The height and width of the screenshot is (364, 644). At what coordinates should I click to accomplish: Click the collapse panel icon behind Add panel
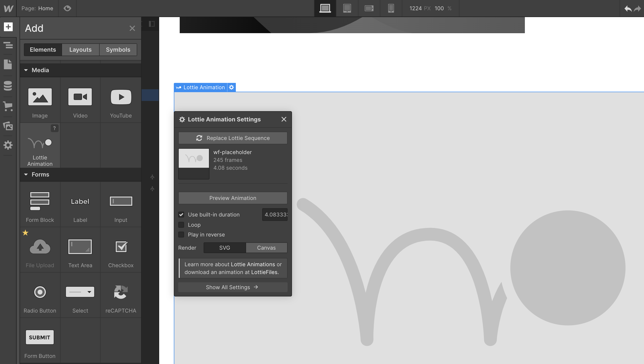click(x=152, y=24)
